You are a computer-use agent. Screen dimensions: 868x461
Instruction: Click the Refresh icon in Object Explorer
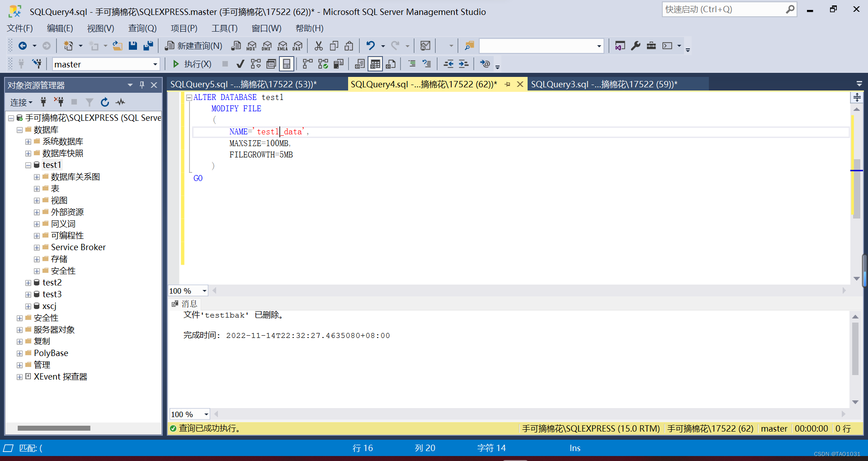(x=105, y=103)
